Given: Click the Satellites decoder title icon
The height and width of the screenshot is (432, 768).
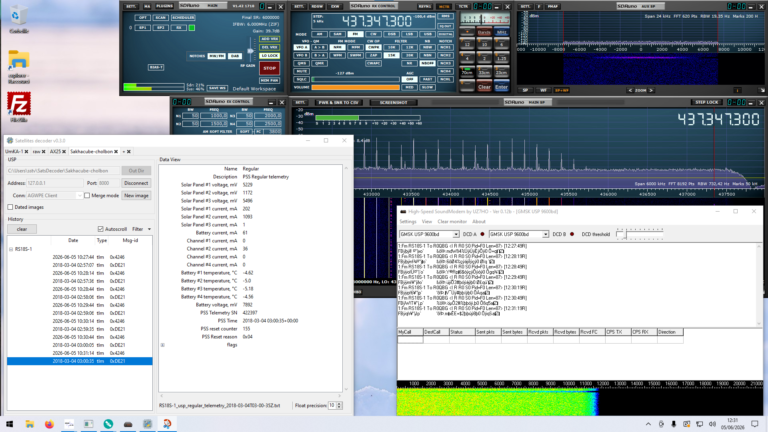Looking at the screenshot, I should pos(10,141).
